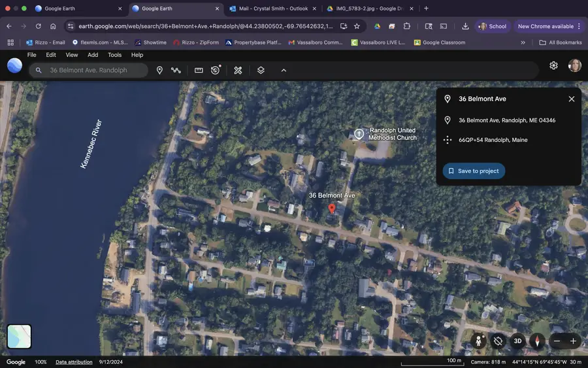Open the Rizzo - ZipForm bookmark
The height and width of the screenshot is (368, 588).
tap(196, 42)
